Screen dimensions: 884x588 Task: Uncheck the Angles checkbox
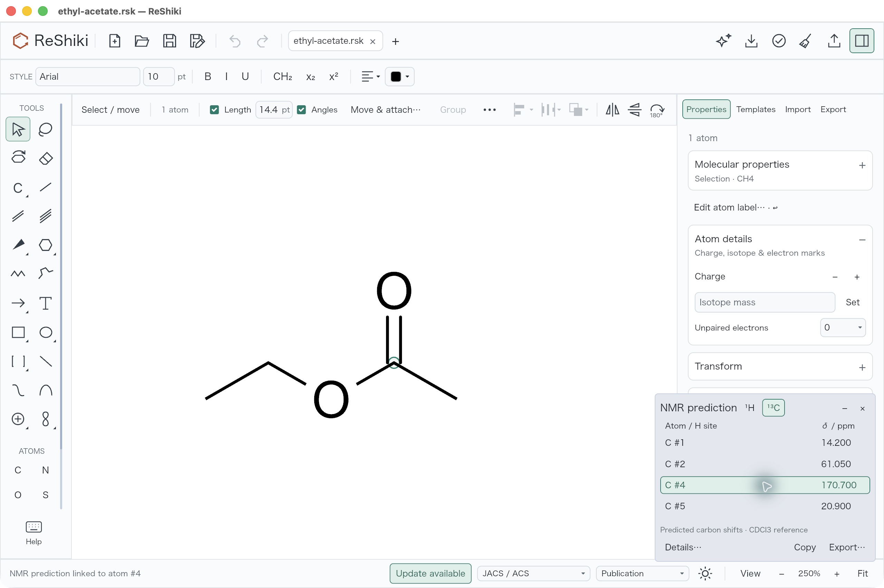coord(301,110)
